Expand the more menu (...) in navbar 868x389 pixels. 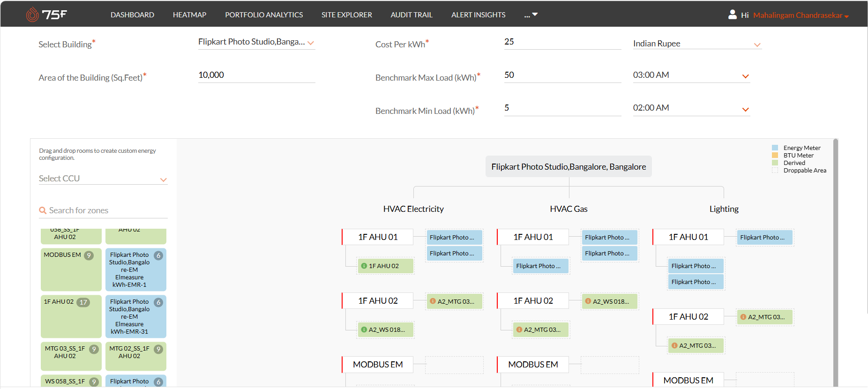[x=531, y=15]
